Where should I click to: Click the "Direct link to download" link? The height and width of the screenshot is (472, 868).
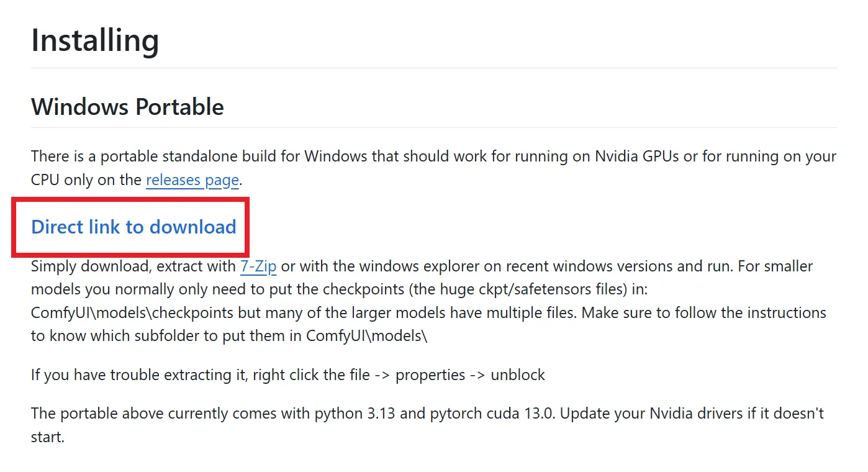click(x=133, y=227)
